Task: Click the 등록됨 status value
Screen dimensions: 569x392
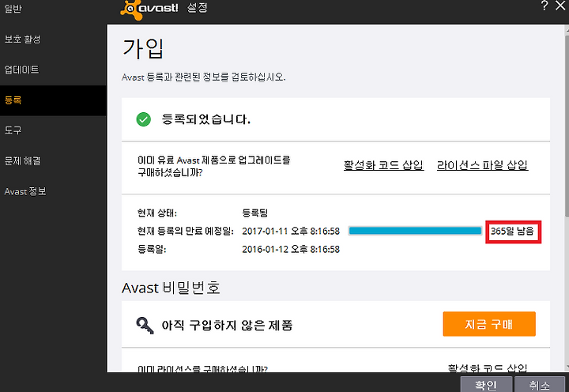Action: click(254, 213)
